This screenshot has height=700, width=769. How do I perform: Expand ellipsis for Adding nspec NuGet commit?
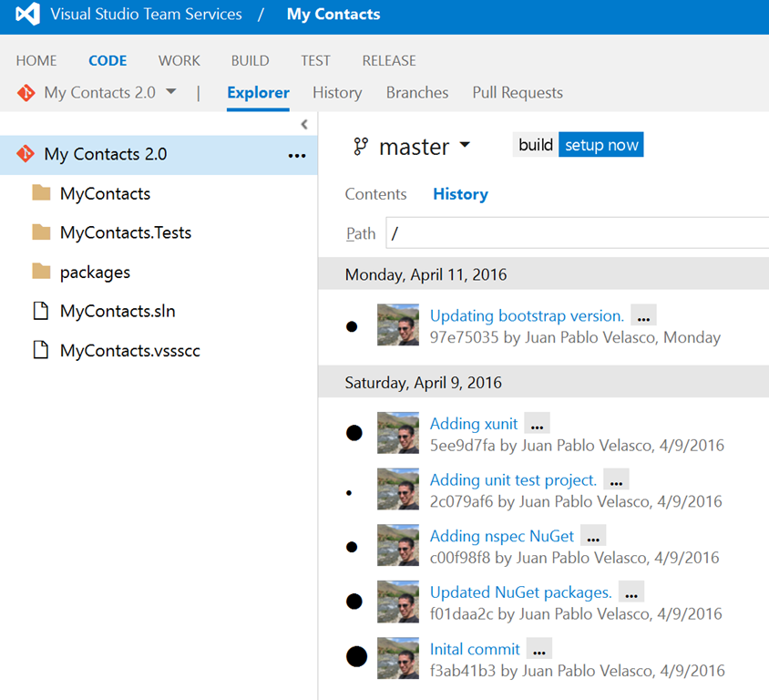pos(593,537)
